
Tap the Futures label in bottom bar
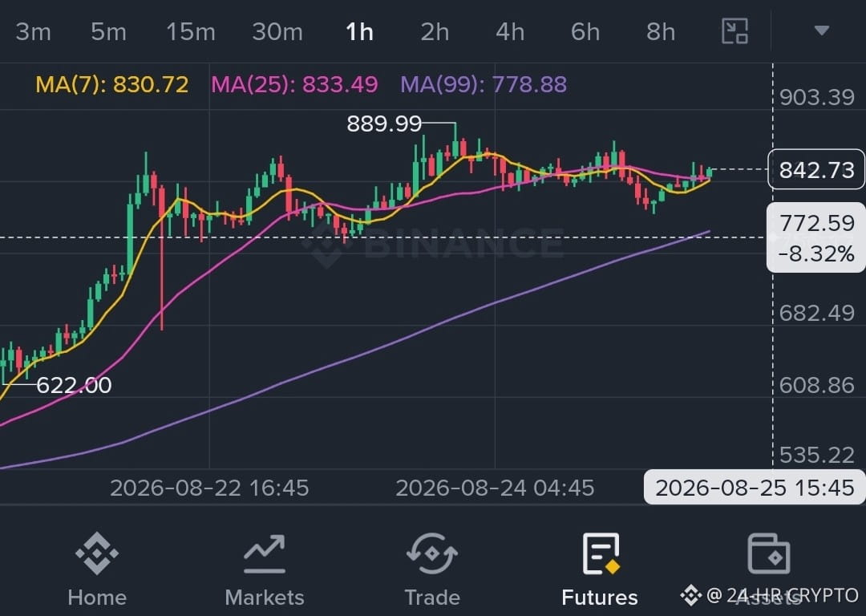coord(600,598)
